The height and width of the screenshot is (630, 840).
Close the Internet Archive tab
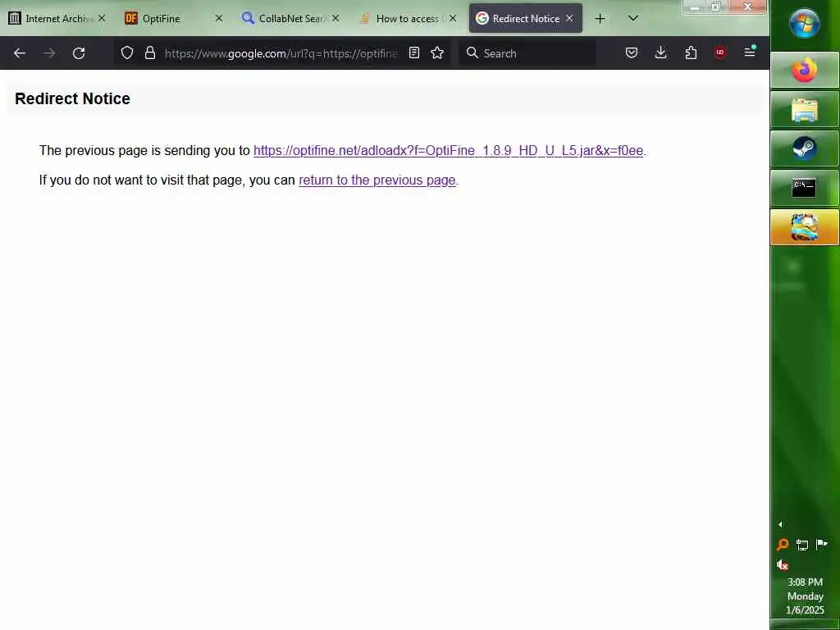102,18
